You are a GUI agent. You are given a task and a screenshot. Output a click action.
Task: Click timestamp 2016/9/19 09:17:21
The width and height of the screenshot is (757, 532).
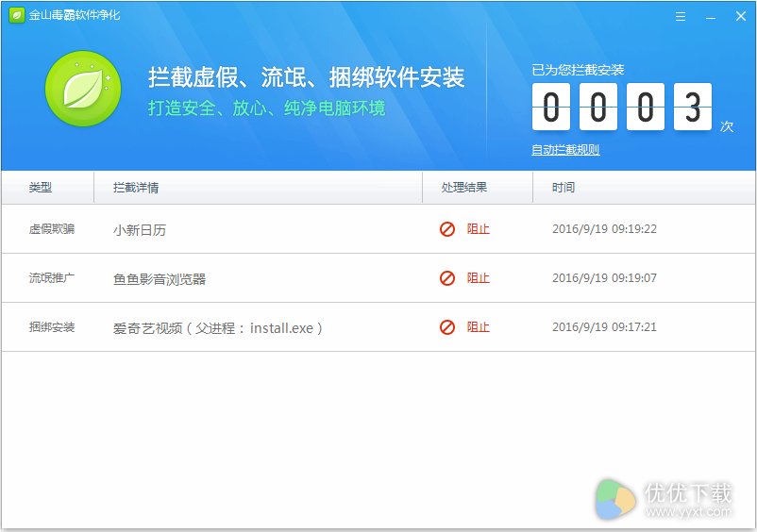pyautogui.click(x=604, y=327)
